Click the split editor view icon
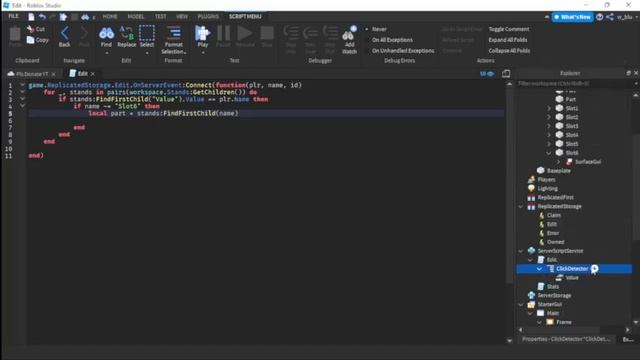This screenshot has height=360, width=640. click(x=506, y=73)
